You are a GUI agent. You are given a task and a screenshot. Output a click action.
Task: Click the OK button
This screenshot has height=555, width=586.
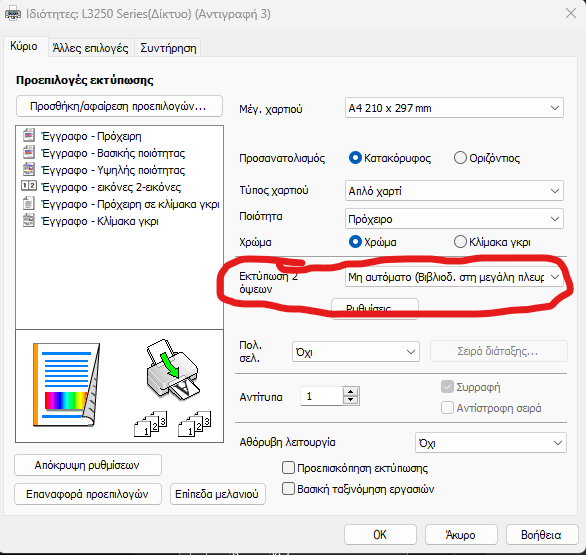[x=380, y=534]
